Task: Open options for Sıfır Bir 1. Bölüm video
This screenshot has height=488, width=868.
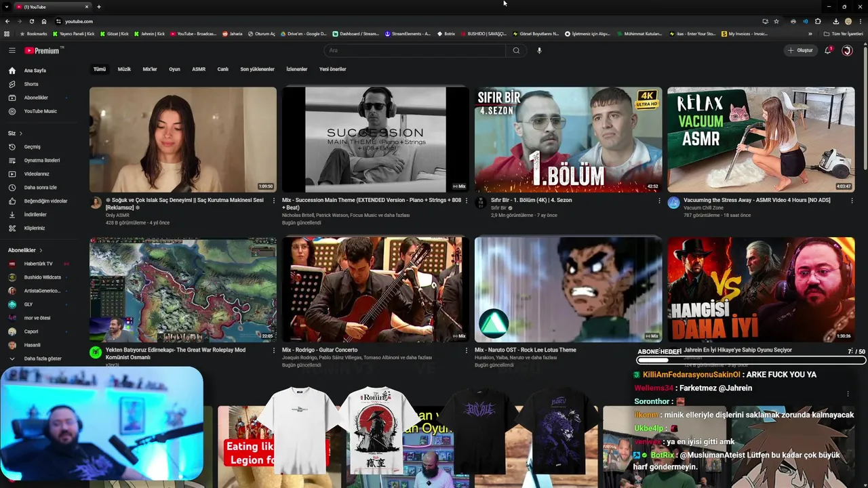Action: 659,201
